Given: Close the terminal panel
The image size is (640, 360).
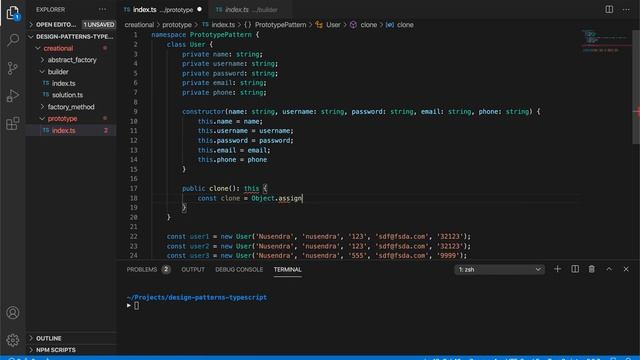Looking at the screenshot, I should click(x=626, y=269).
